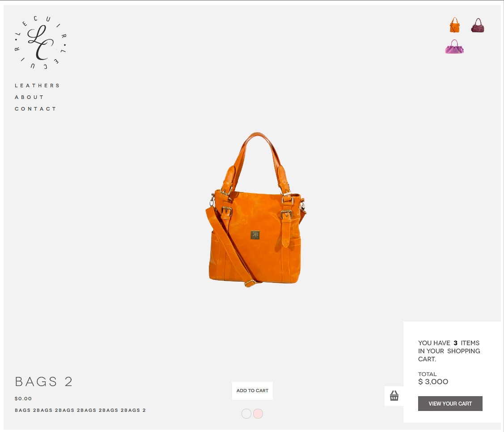Screen dimensions: 504x432
Task: Click the $0.00 product price
Action: tap(23, 398)
